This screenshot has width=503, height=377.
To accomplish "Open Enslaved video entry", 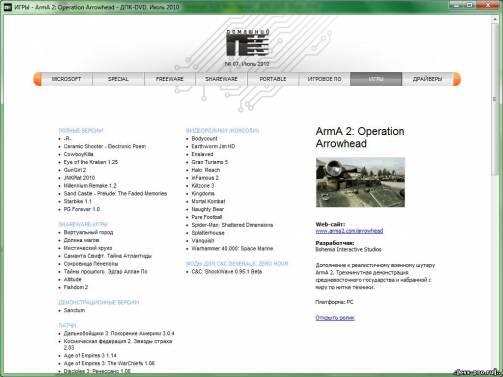I will click(x=202, y=154).
